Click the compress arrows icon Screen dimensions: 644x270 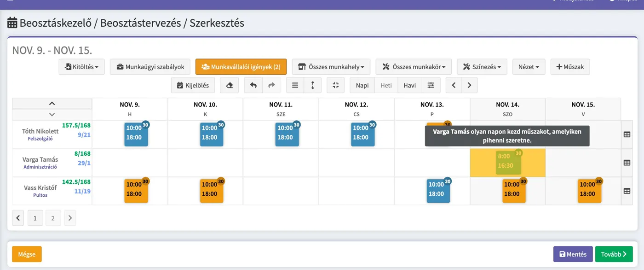(x=336, y=85)
